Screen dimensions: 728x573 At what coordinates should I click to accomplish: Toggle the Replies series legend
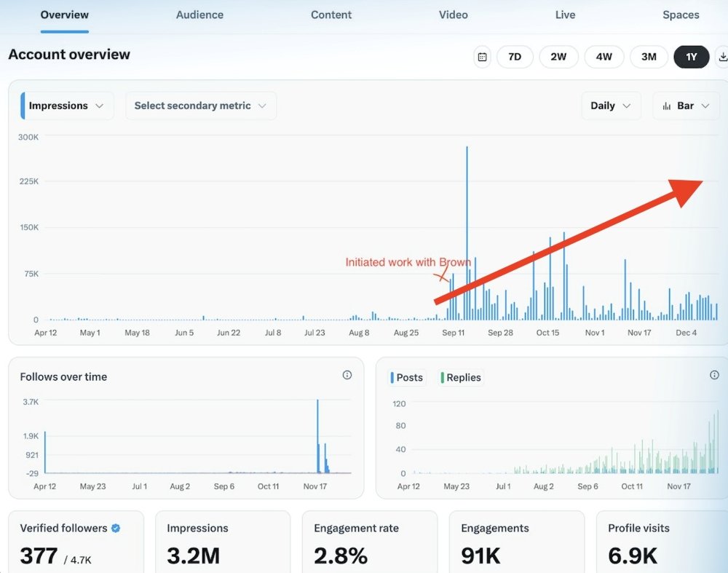tap(462, 377)
